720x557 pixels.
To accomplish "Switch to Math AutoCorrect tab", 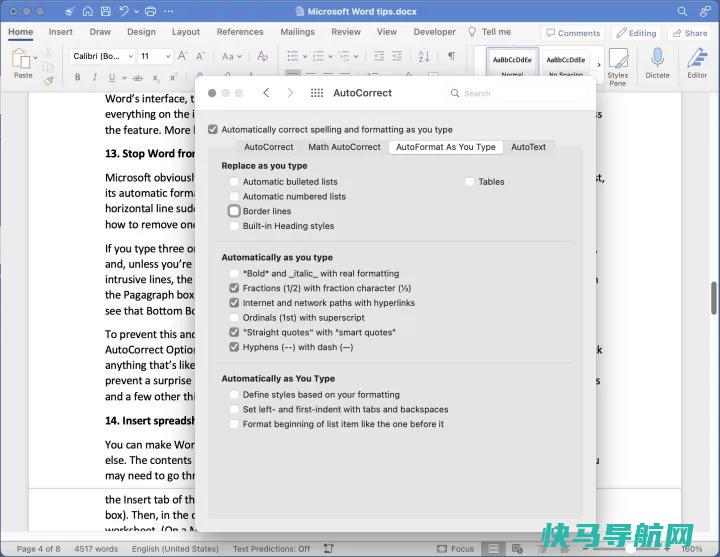I will (344, 147).
